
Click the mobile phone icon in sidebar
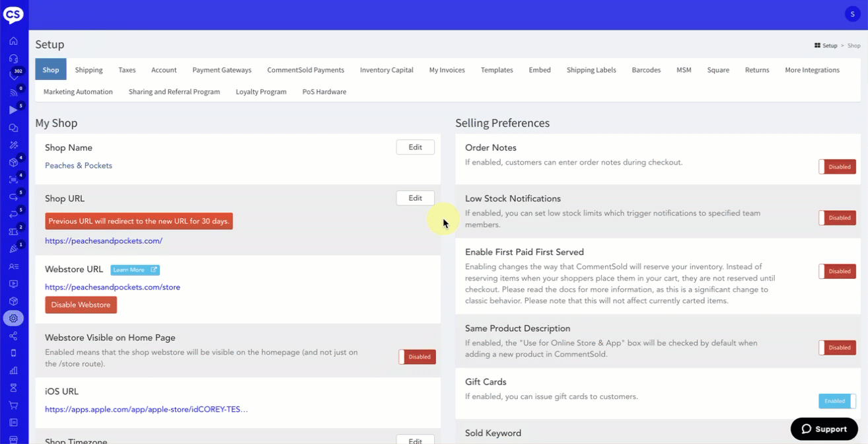pos(13,353)
